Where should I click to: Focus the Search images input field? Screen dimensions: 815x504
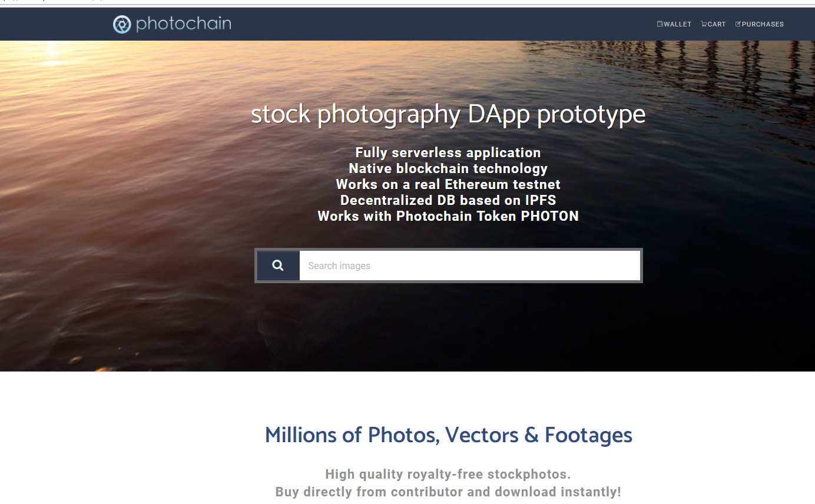470,266
